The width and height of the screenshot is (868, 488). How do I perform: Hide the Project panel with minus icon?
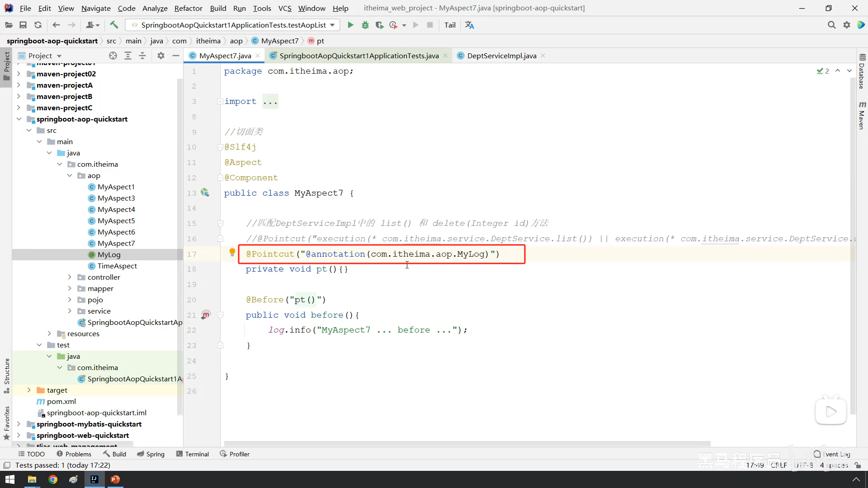176,56
